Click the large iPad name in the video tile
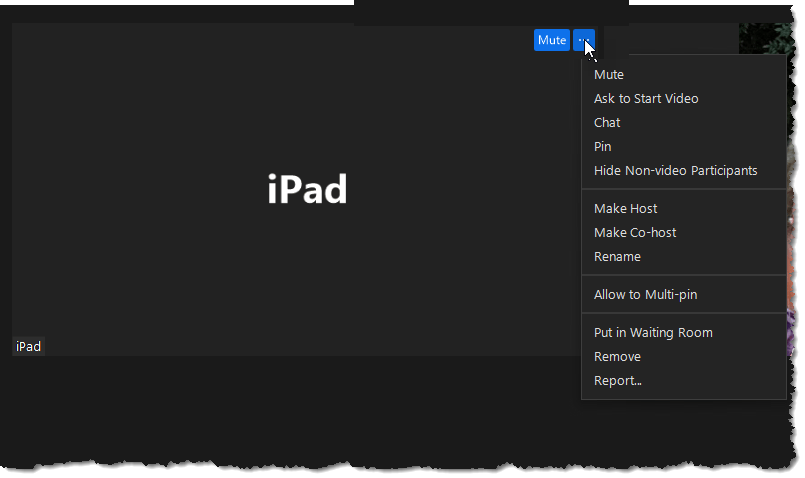 click(x=307, y=190)
